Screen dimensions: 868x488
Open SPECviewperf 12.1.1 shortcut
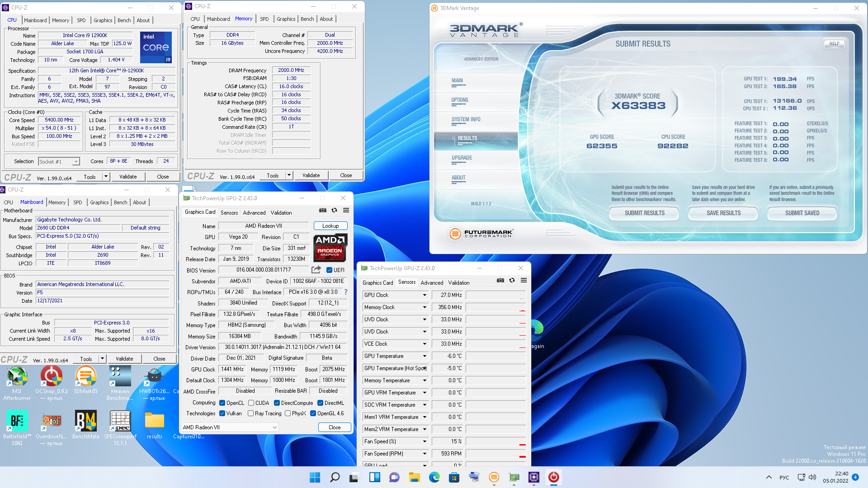(120, 427)
